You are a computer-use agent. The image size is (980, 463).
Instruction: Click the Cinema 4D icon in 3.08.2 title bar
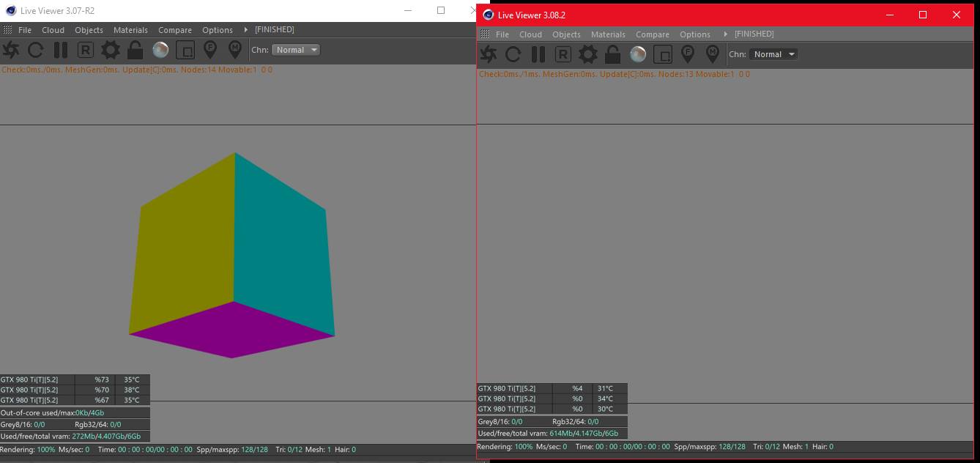[489, 15]
